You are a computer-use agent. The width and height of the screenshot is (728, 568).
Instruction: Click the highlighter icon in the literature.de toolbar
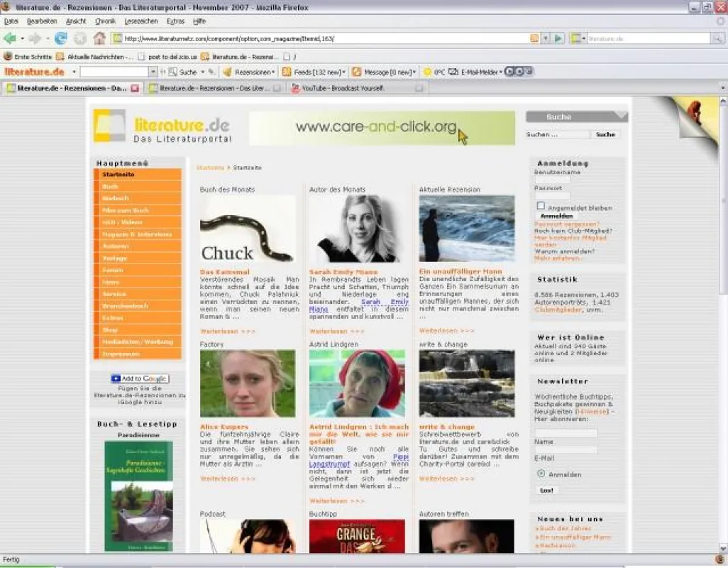coord(211,72)
